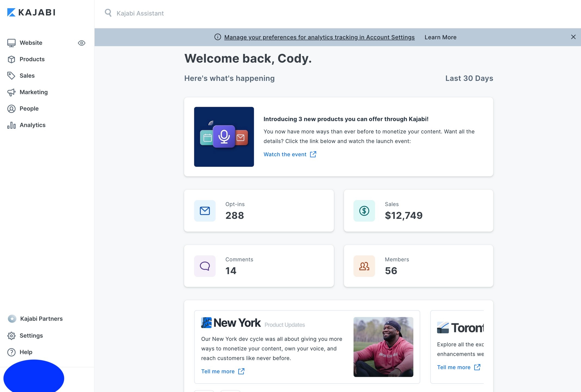581x392 pixels.
Task: Toggle the Website preview eye icon
Action: coord(81,43)
